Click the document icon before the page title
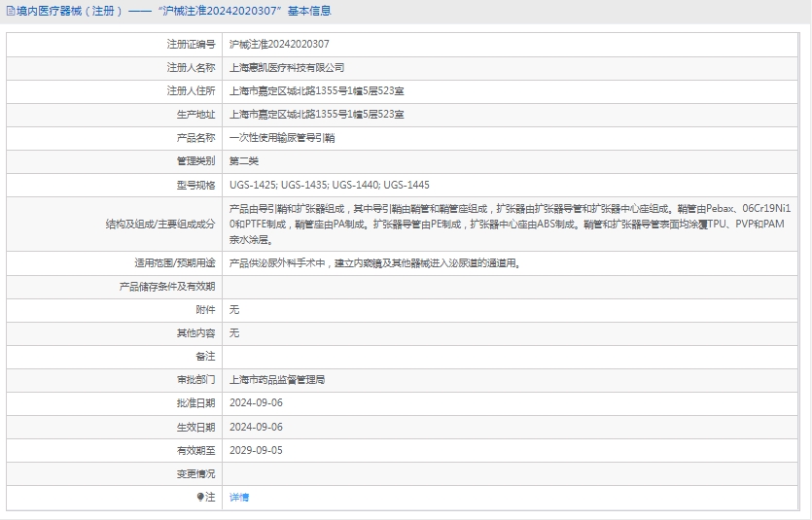This screenshot has width=812, height=520. coord(10,12)
